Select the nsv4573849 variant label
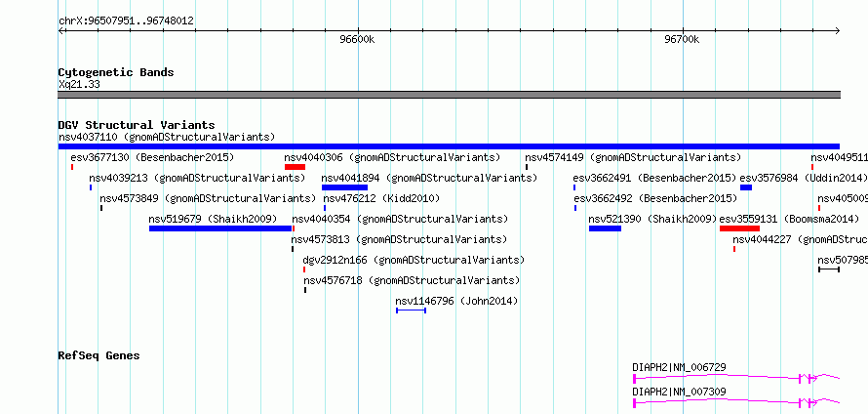Image resolution: width=868 pixels, height=414 pixels. point(208,198)
